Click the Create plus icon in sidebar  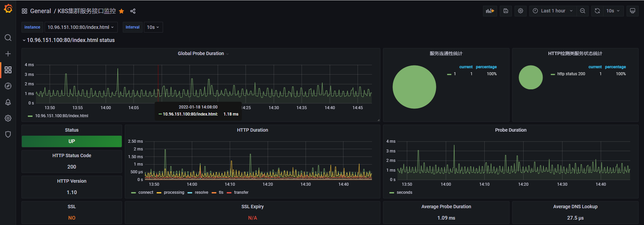tap(8, 54)
